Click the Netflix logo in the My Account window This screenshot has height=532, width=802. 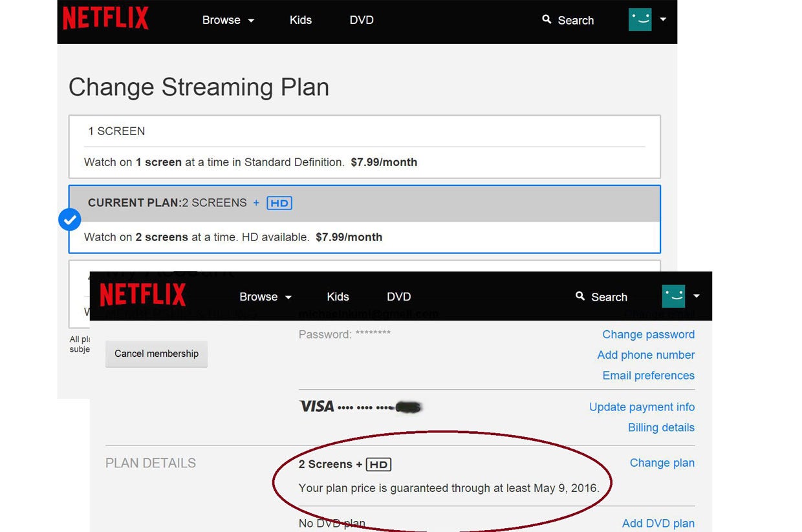(142, 295)
